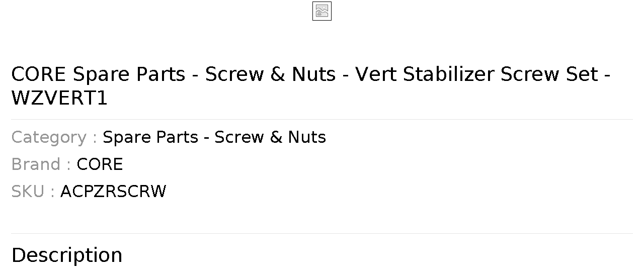Click "Spare Parts" in the product title
The image size is (644, 278).
coord(129,74)
